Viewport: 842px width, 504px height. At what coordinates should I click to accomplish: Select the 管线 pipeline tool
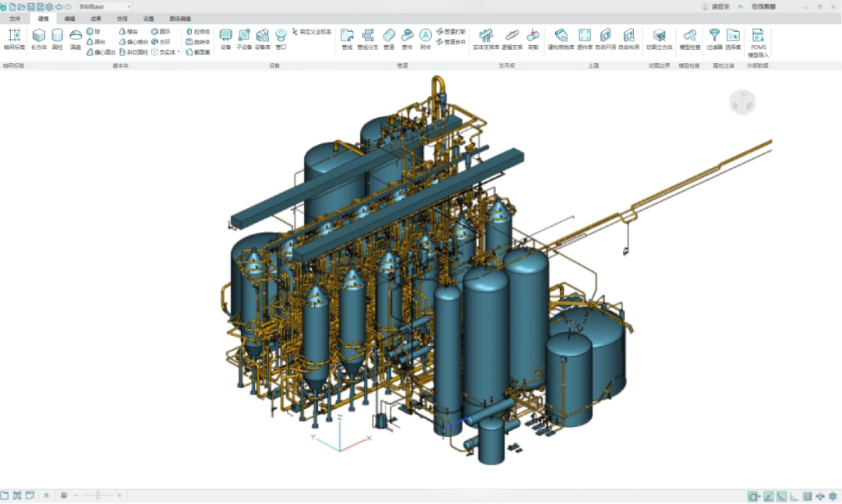pos(347,36)
